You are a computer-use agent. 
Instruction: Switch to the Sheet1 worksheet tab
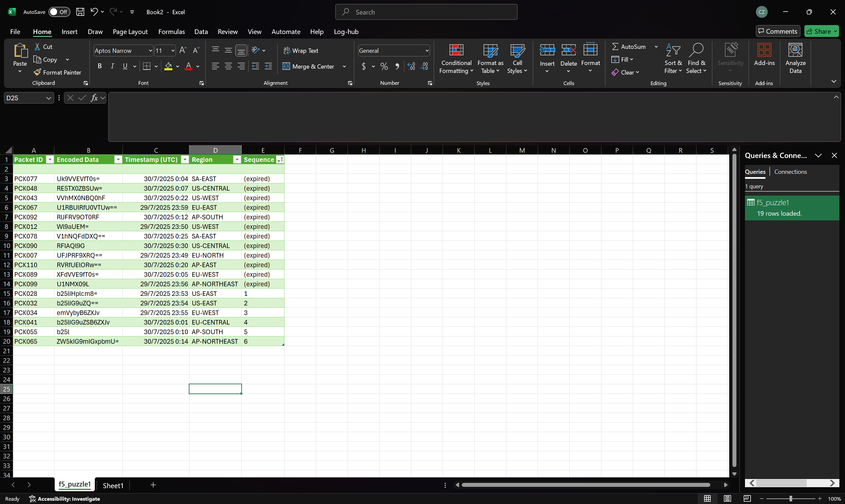coord(113,485)
